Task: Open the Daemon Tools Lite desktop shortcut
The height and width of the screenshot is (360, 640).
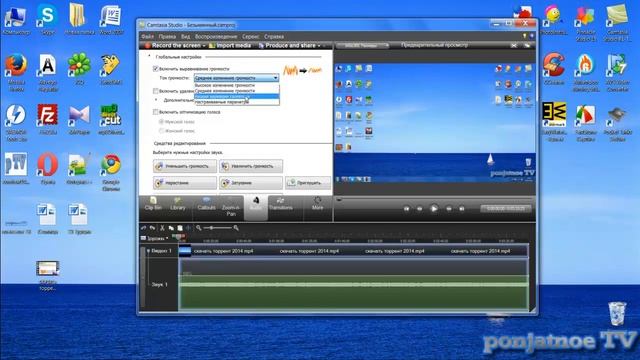Action: [16, 122]
